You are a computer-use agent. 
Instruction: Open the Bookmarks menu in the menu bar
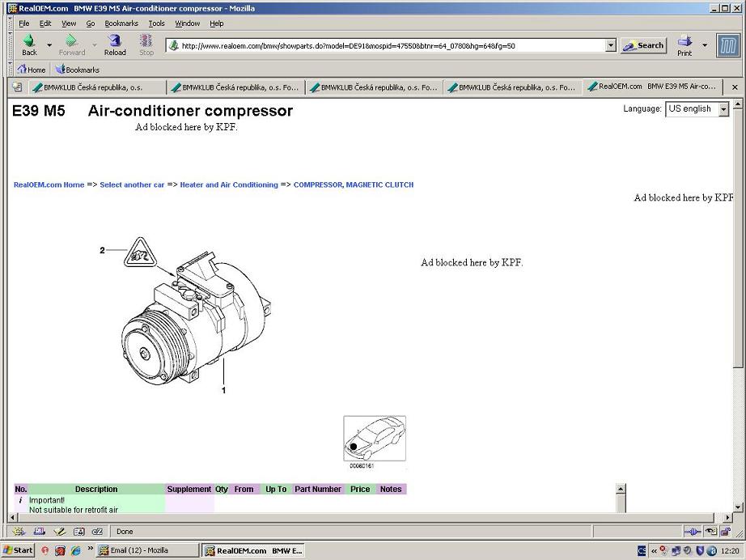coord(121,23)
